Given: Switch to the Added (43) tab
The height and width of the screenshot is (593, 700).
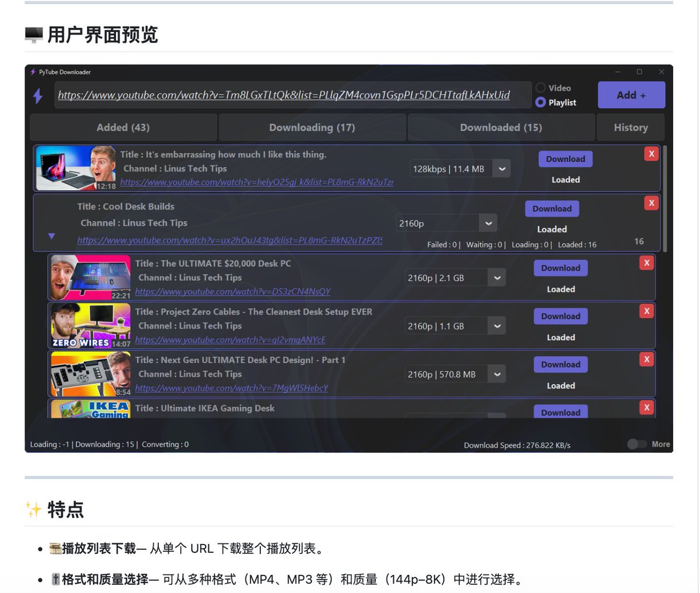Looking at the screenshot, I should click(123, 127).
